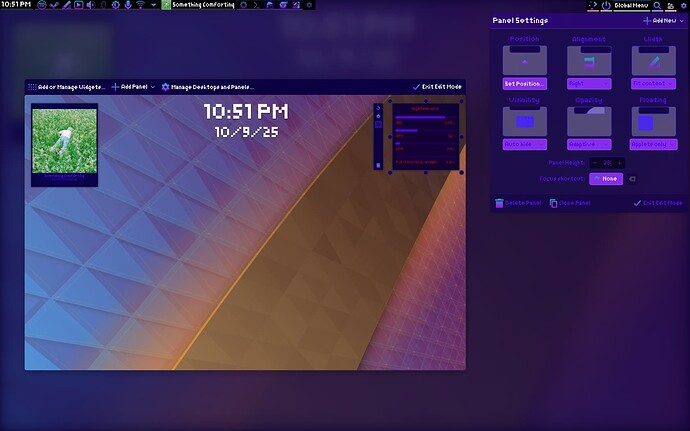Open the Width dropdown set to Fit content
Viewport: 690px width, 431px height.
click(x=653, y=84)
